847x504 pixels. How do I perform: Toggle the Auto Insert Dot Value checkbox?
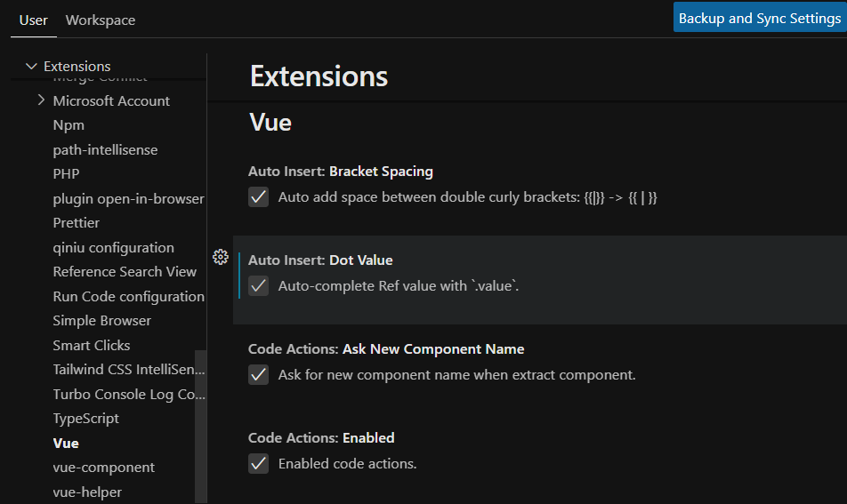tap(259, 286)
